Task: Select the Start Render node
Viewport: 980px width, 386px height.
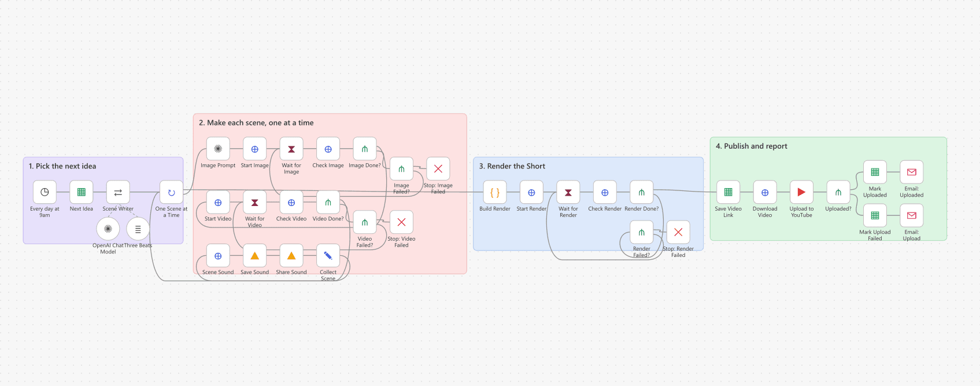Action: (531, 192)
